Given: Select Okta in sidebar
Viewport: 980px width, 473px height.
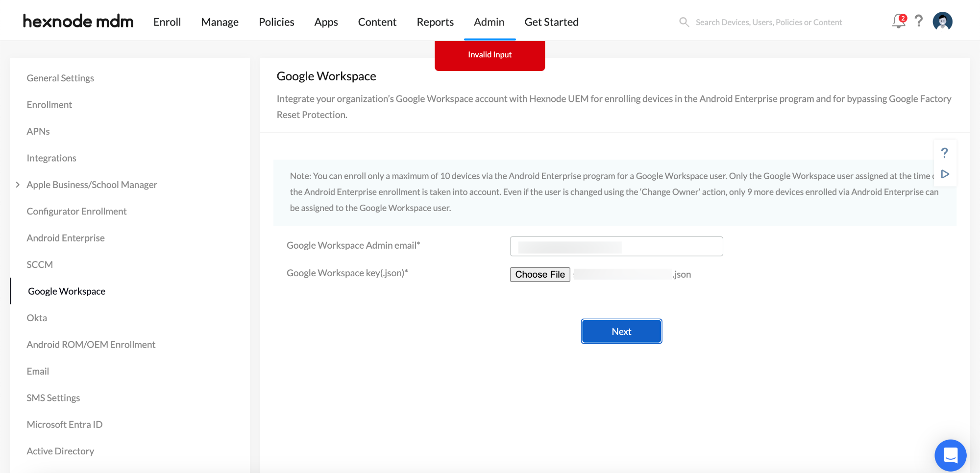Looking at the screenshot, I should tap(37, 318).
